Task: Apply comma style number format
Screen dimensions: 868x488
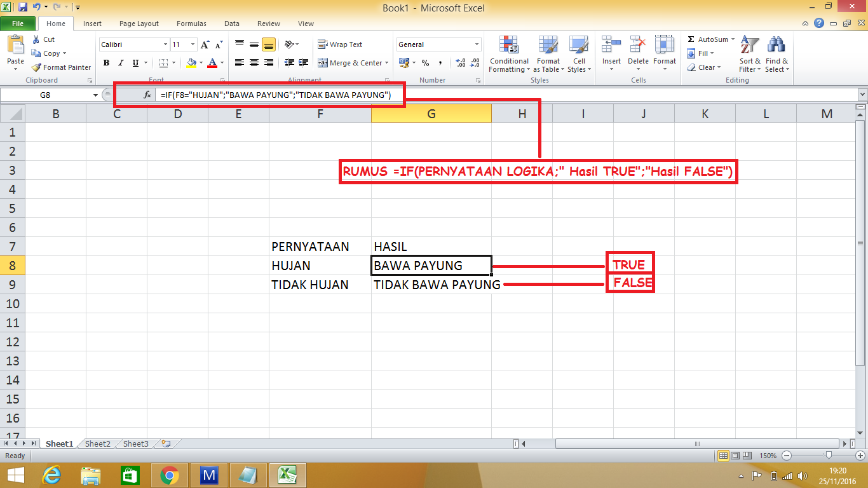Action: (440, 63)
